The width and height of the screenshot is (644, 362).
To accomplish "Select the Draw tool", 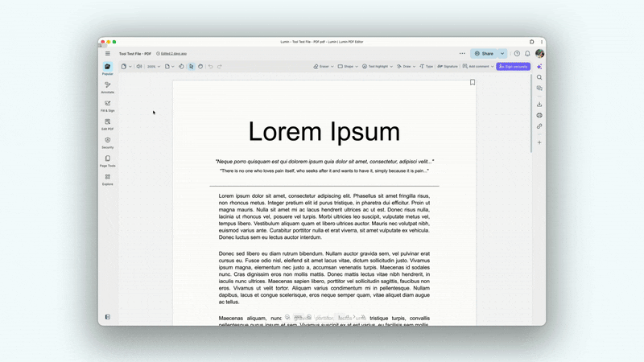I will [x=404, y=67].
